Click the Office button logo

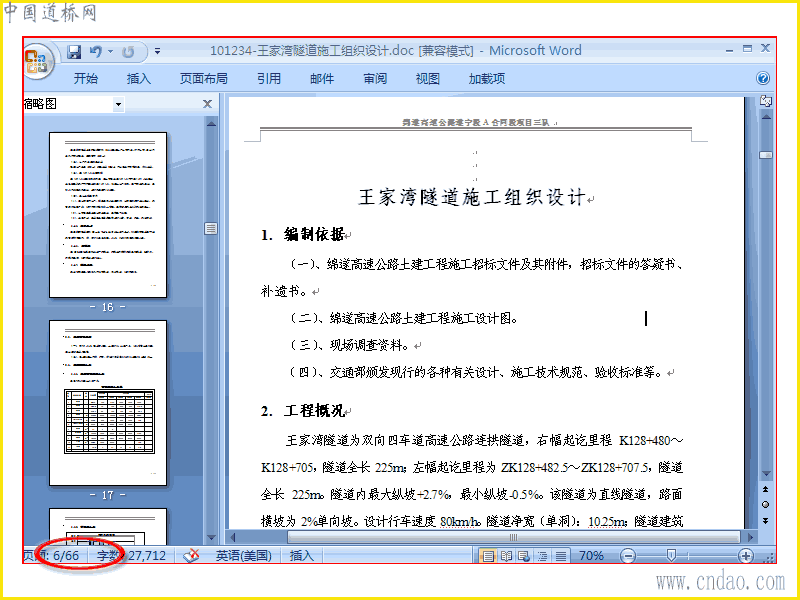click(37, 61)
